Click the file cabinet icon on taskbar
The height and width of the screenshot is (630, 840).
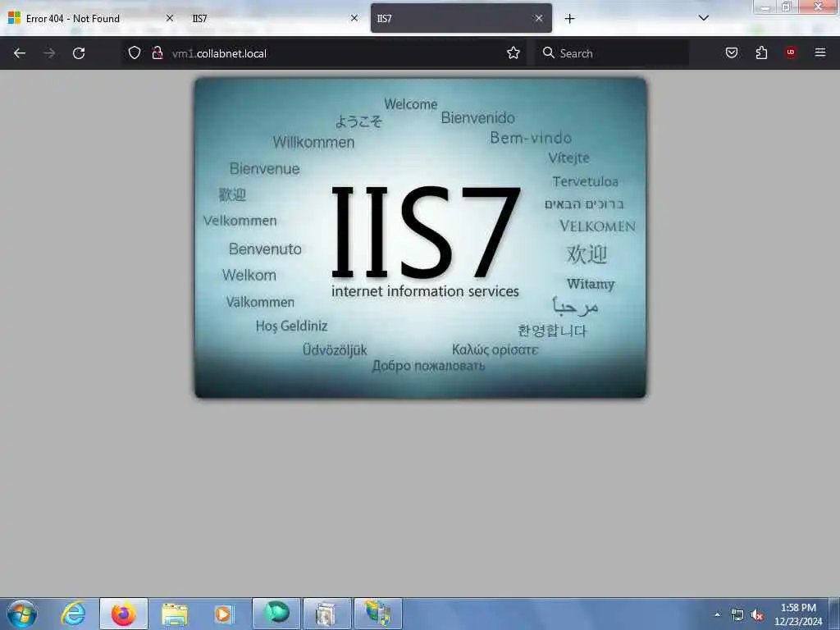[326, 614]
